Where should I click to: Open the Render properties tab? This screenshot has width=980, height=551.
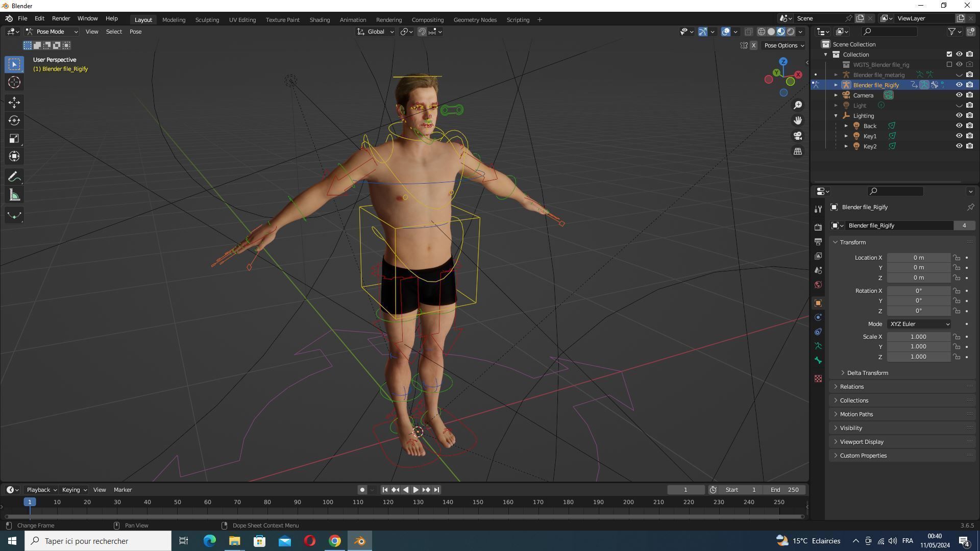click(x=818, y=227)
